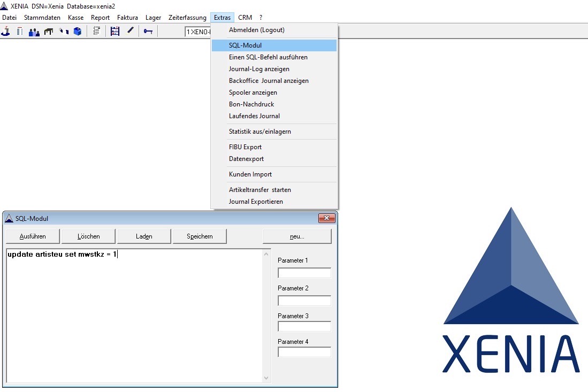Focus the Parameter 3 field
This screenshot has width=588, height=392.
coord(304,326)
